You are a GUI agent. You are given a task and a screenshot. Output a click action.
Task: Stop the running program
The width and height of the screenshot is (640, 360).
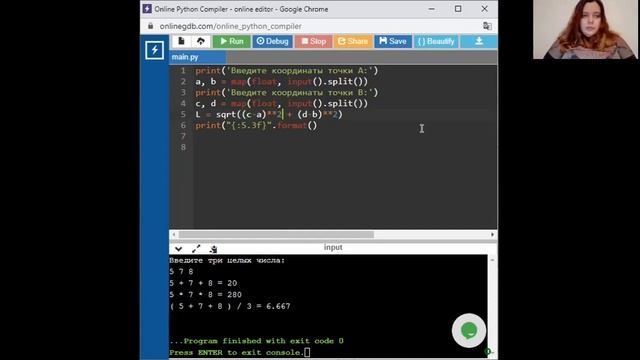coord(313,41)
